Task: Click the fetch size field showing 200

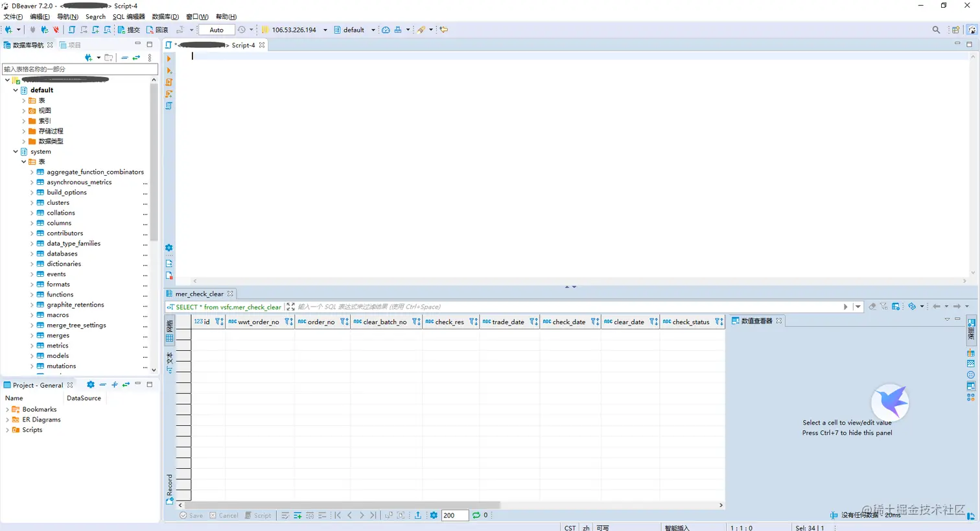Action: [454, 515]
